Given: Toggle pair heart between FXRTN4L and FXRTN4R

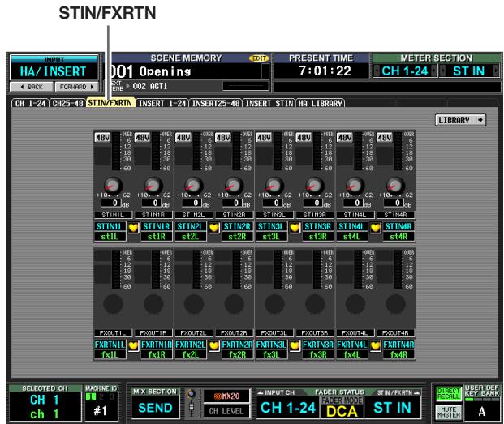Looking at the screenshot, I should coord(375,346).
